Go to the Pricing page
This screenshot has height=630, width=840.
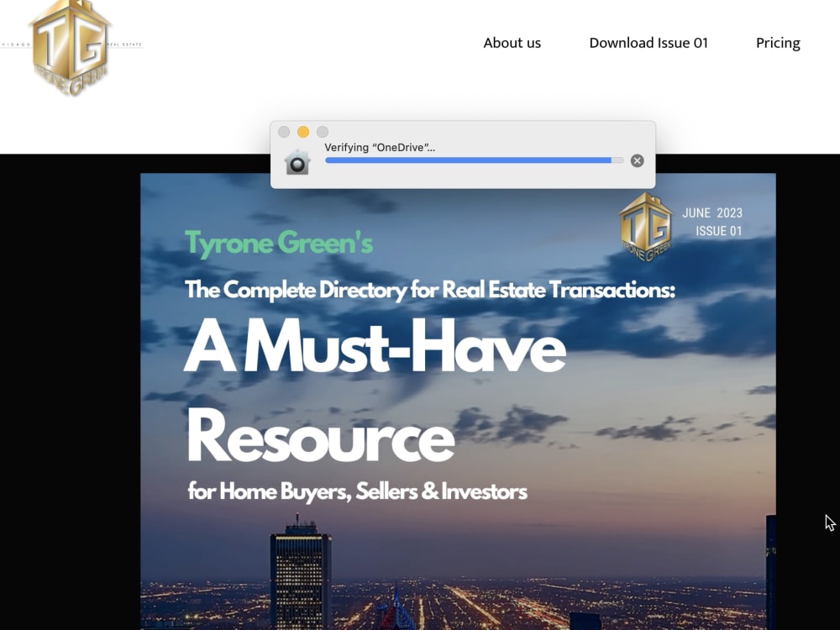[778, 44]
